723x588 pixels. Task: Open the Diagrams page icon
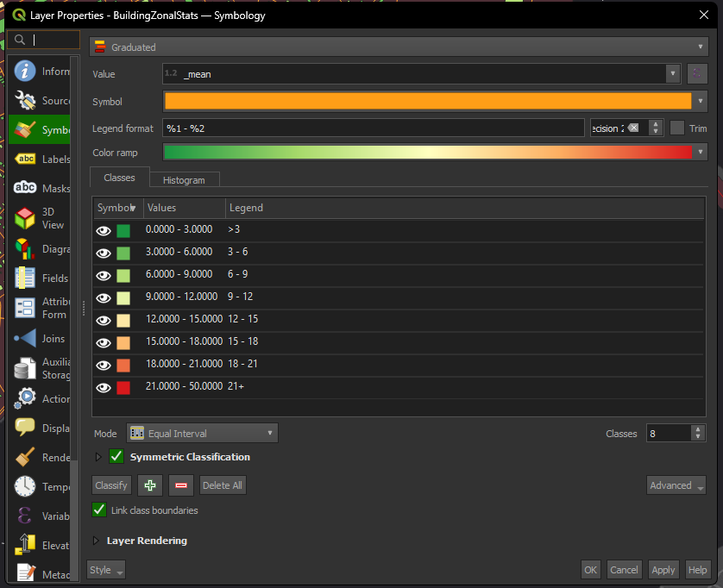click(26, 249)
